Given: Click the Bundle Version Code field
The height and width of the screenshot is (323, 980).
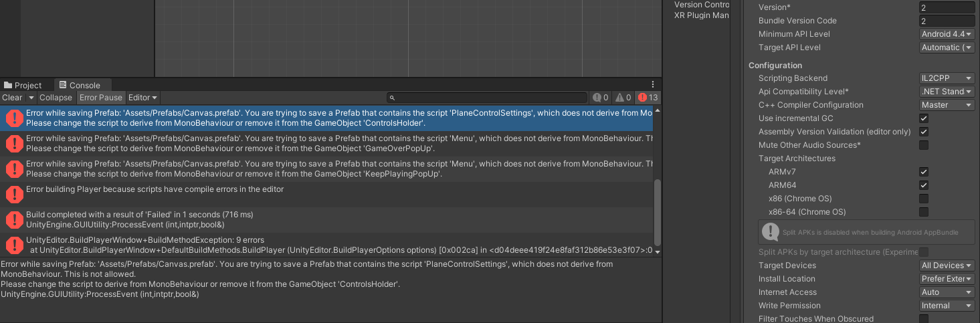Looking at the screenshot, I should (947, 21).
